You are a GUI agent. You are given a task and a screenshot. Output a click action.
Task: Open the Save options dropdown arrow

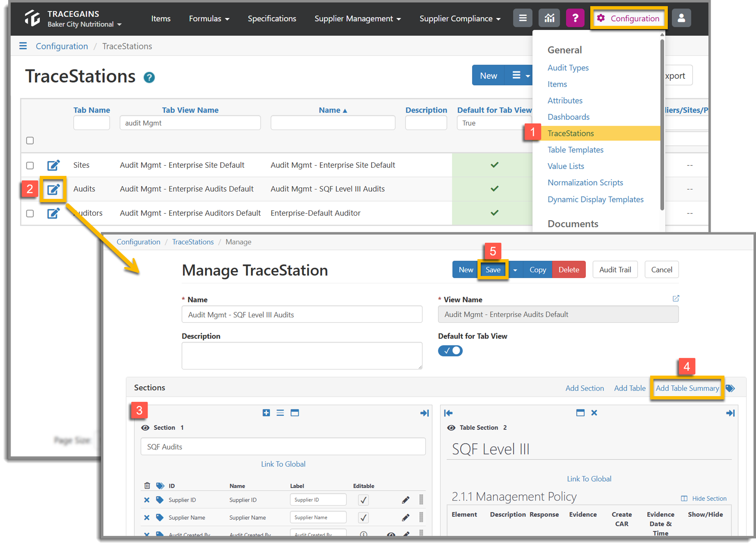coord(515,270)
